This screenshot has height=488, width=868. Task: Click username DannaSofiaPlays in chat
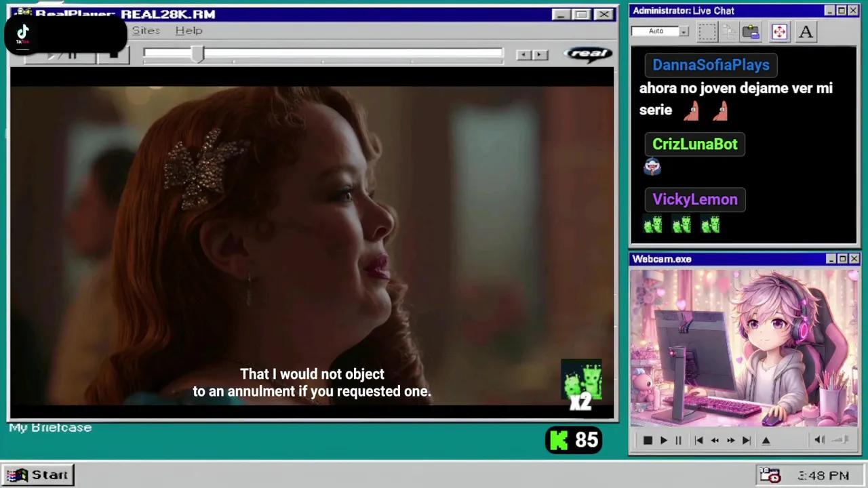tap(711, 65)
